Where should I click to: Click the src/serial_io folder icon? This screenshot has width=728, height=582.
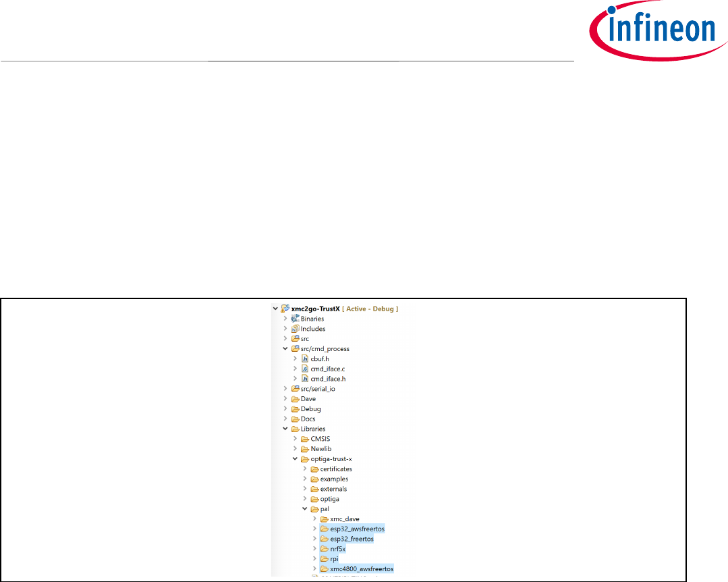(x=295, y=388)
